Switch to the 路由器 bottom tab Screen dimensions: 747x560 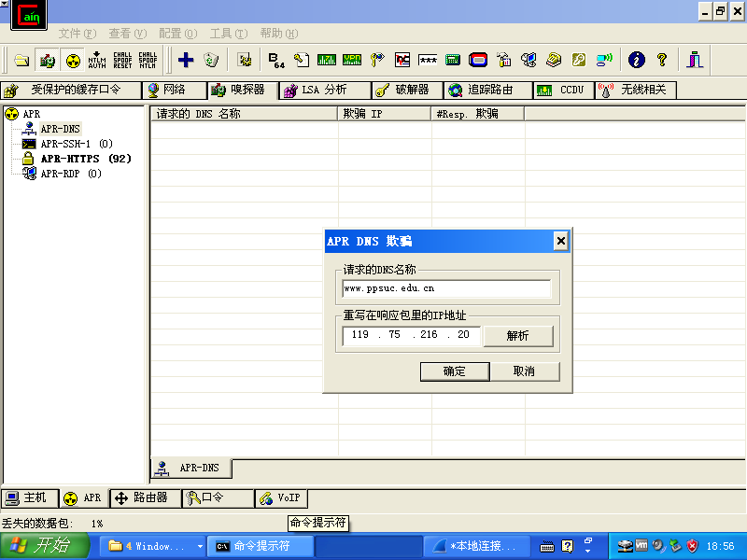point(145,498)
